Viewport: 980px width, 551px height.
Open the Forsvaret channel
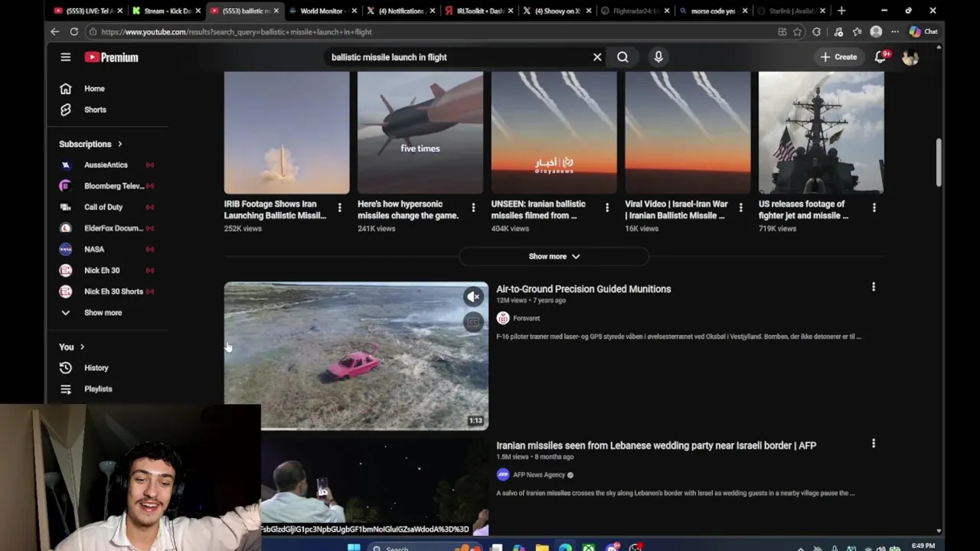[526, 318]
